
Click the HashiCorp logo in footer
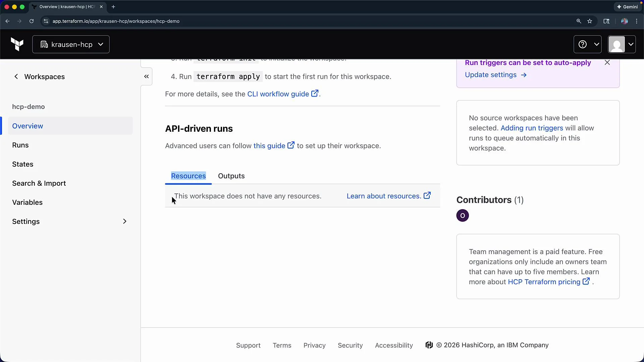[x=429, y=345]
